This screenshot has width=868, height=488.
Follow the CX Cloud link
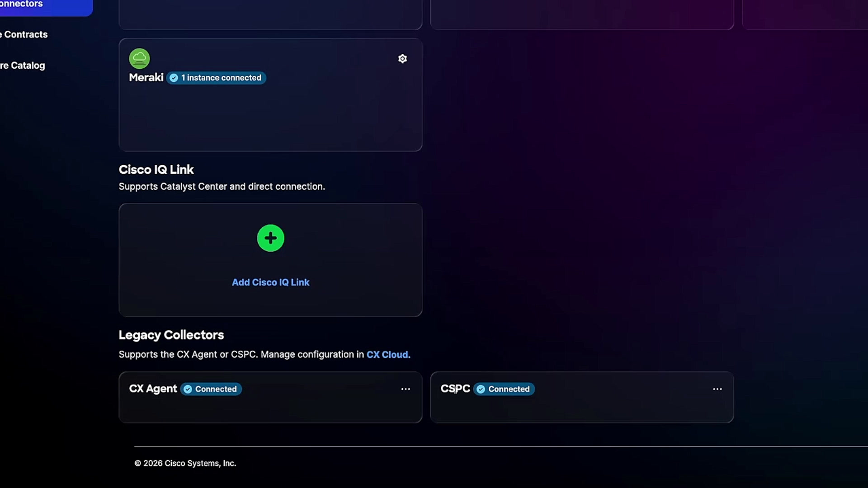[x=388, y=355]
